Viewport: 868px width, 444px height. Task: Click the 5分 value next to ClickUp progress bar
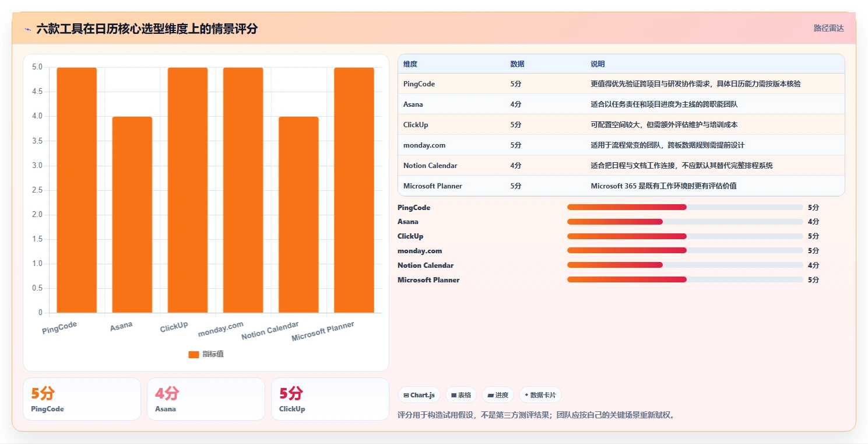813,236
